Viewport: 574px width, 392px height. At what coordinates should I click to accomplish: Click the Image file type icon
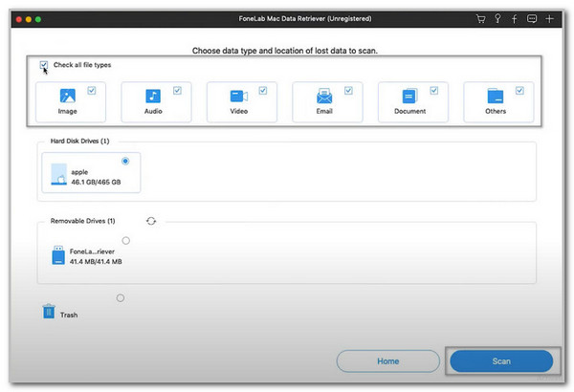pyautogui.click(x=68, y=96)
